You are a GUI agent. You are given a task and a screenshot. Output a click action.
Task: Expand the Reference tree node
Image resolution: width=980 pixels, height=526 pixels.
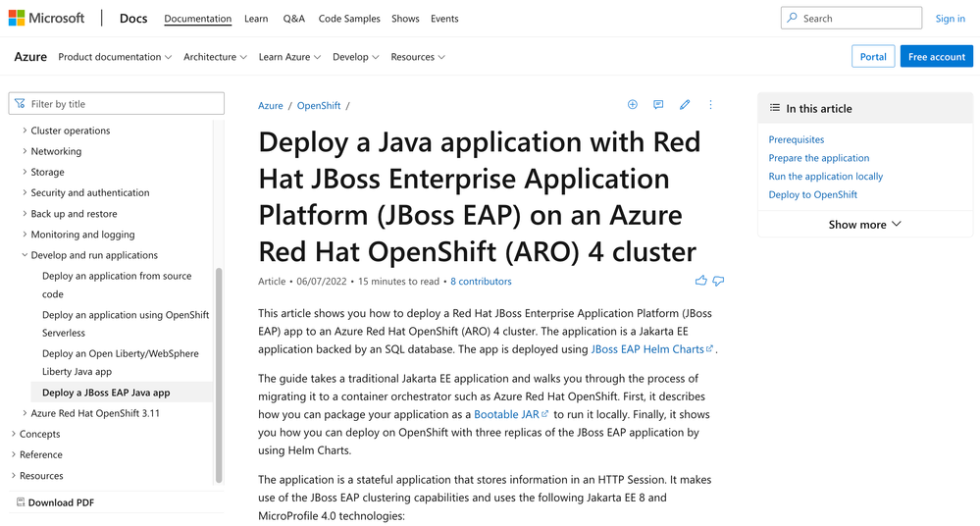(x=13, y=454)
